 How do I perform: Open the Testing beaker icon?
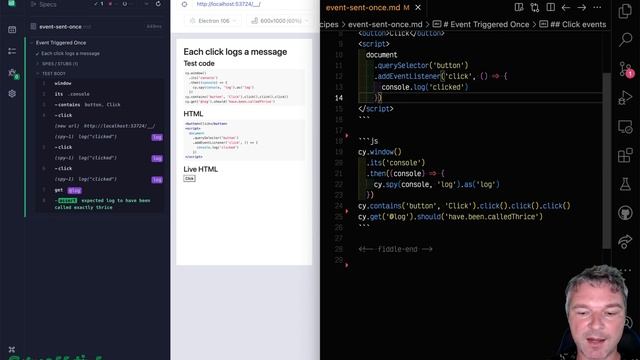(625, 184)
